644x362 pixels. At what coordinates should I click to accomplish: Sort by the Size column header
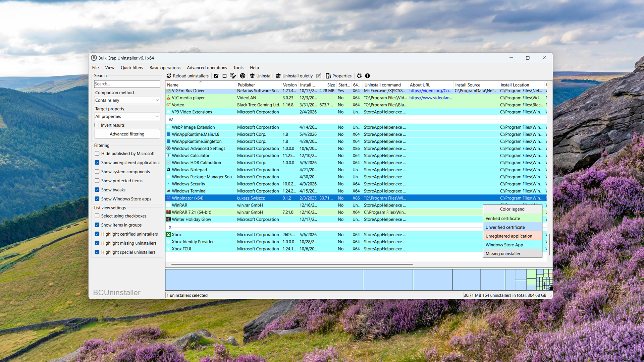[x=327, y=85]
